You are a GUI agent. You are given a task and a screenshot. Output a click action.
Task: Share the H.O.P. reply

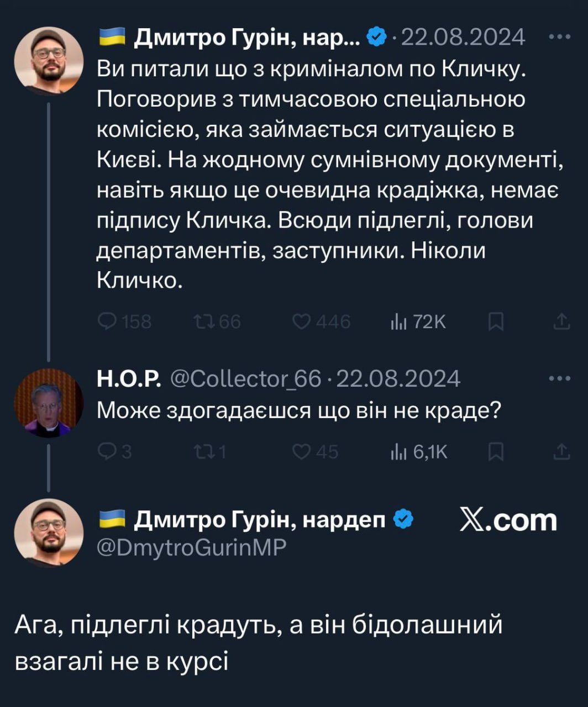tap(561, 452)
